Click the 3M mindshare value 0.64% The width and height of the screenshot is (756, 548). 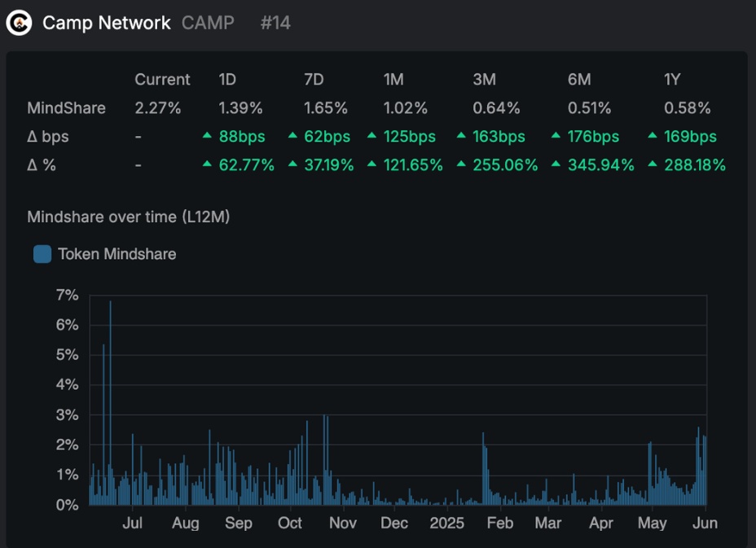tap(496, 107)
